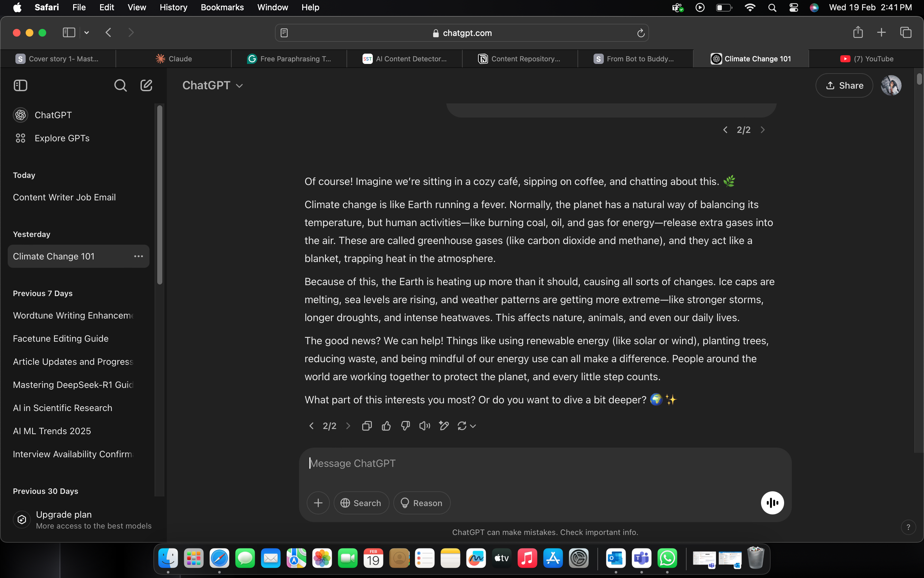Click the page vertical scrollbar thumb
This screenshot has width=924, height=578.
(x=920, y=79)
